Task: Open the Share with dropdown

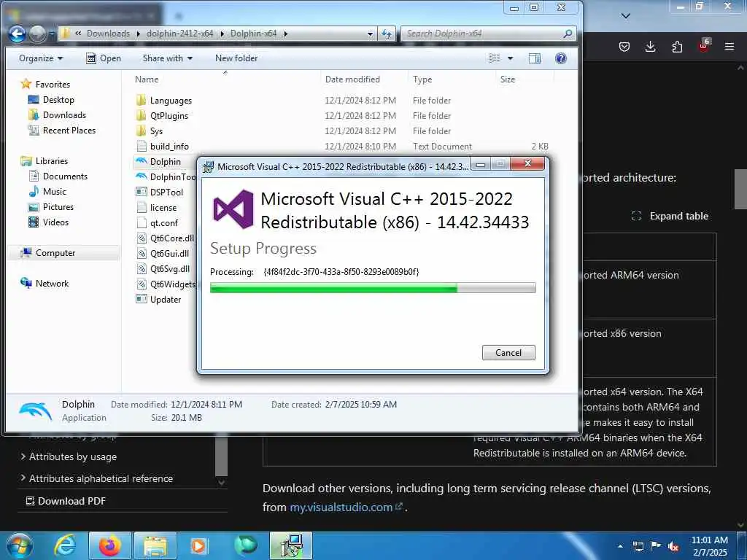Action: coord(167,58)
